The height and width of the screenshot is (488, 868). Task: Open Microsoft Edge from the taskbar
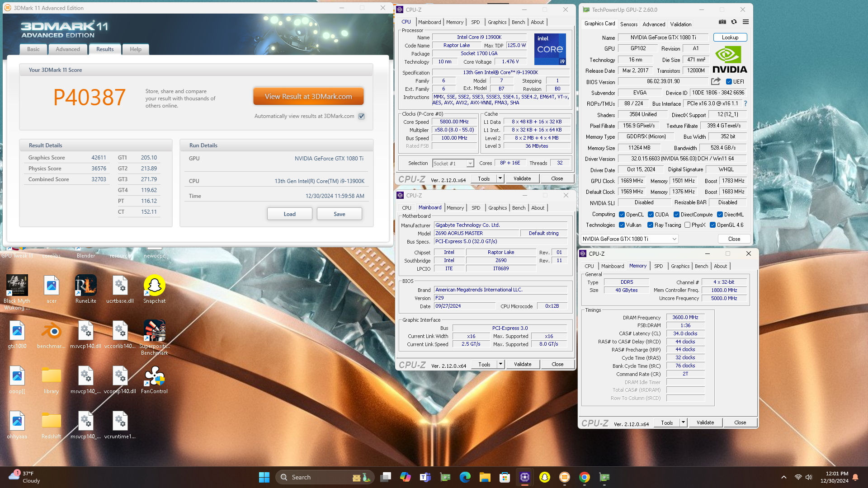465,477
